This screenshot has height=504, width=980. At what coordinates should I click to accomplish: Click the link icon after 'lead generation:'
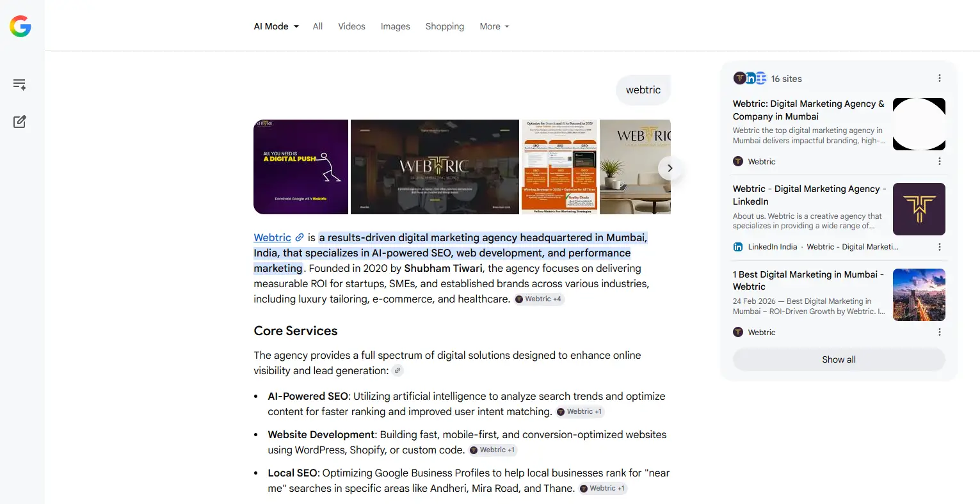point(398,371)
